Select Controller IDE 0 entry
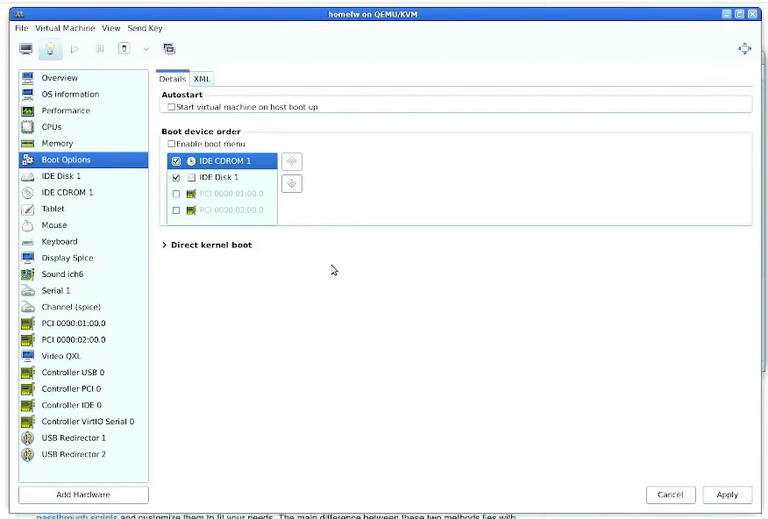The image size is (768, 519). click(x=83, y=405)
